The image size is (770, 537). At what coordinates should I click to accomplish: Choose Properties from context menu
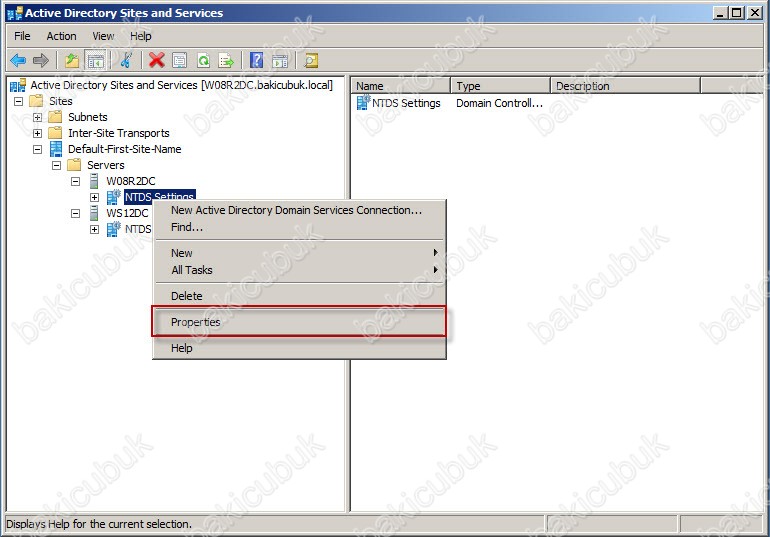(299, 322)
